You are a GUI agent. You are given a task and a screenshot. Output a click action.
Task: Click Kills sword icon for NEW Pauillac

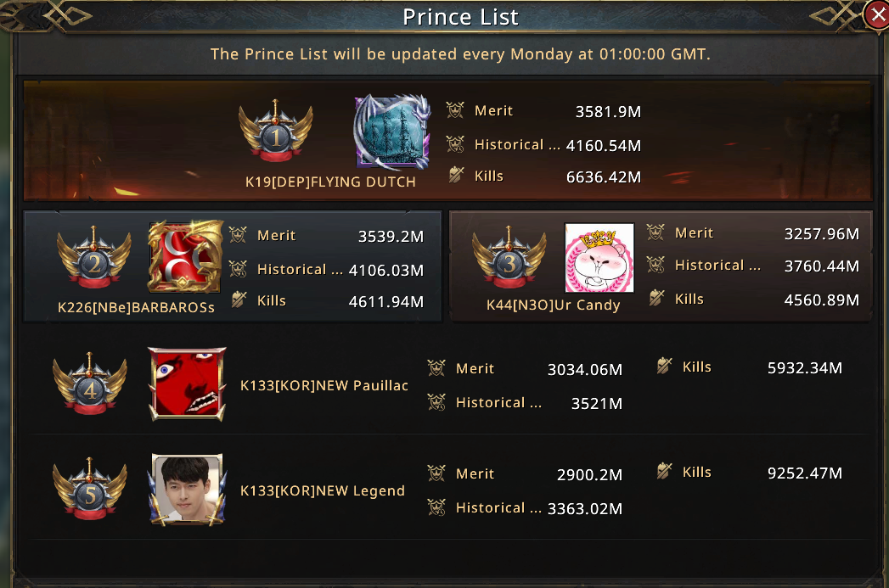click(665, 367)
